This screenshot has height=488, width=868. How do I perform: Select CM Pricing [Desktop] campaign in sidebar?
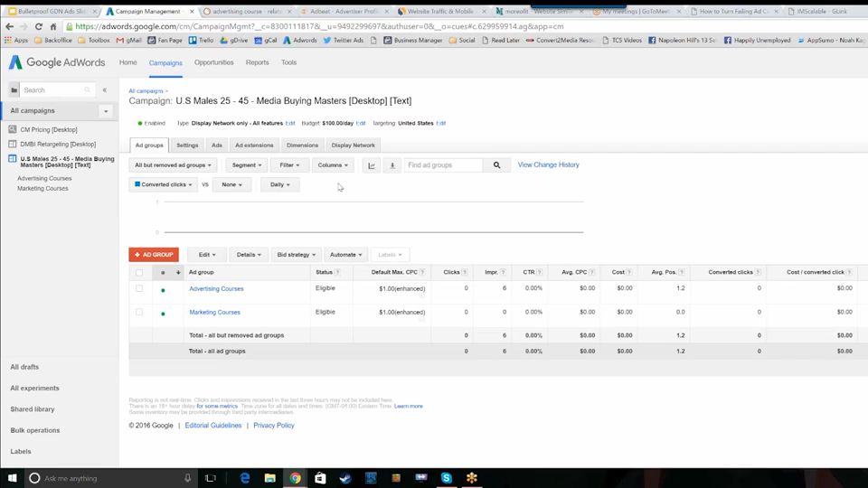(x=49, y=129)
